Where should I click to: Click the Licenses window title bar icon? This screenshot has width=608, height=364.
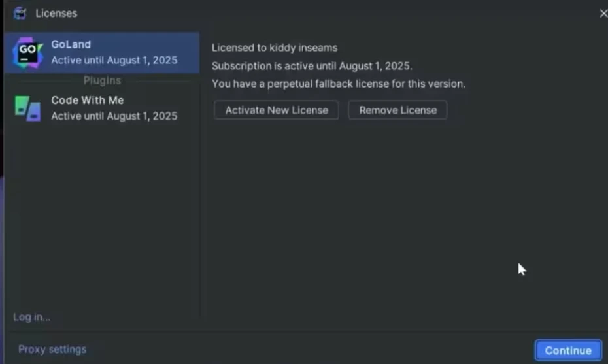pyautogui.click(x=20, y=13)
